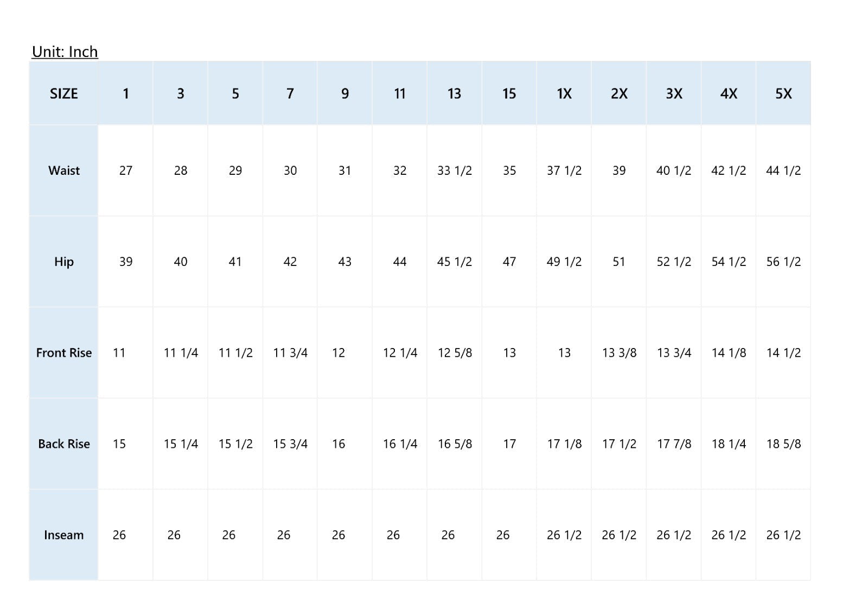Click front rise value 12 5/8
868x614 pixels.
coord(455,353)
